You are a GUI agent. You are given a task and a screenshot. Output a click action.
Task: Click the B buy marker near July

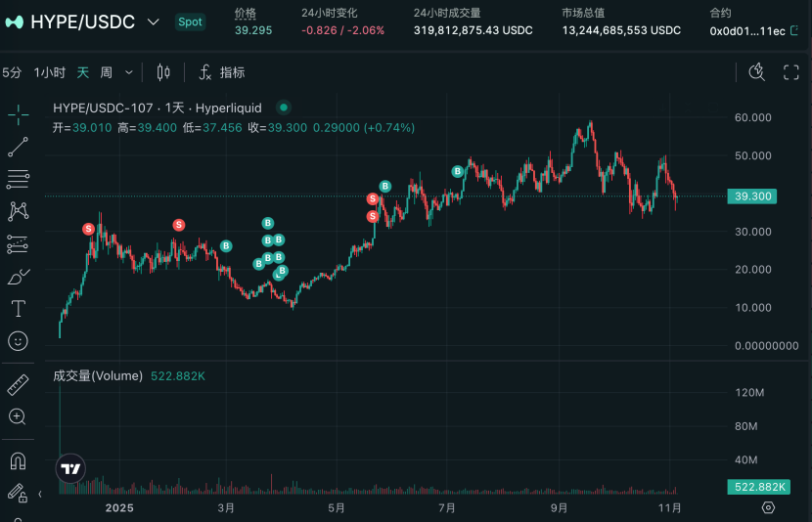pyautogui.click(x=457, y=171)
